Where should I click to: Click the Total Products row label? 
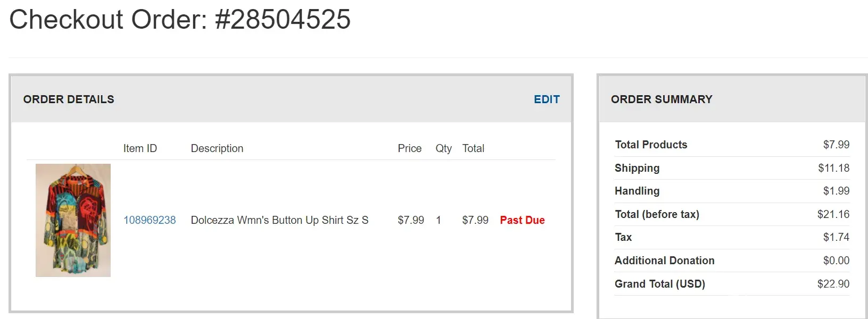(x=651, y=145)
